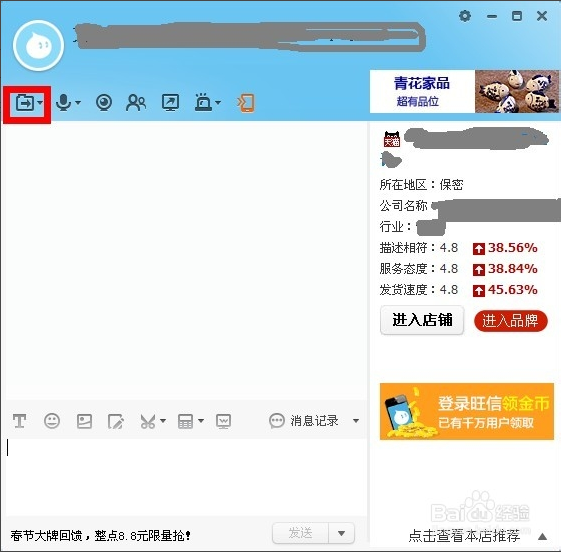The height and width of the screenshot is (552, 561).
Task: Launch remote assistance screen icon
Action: 170,103
